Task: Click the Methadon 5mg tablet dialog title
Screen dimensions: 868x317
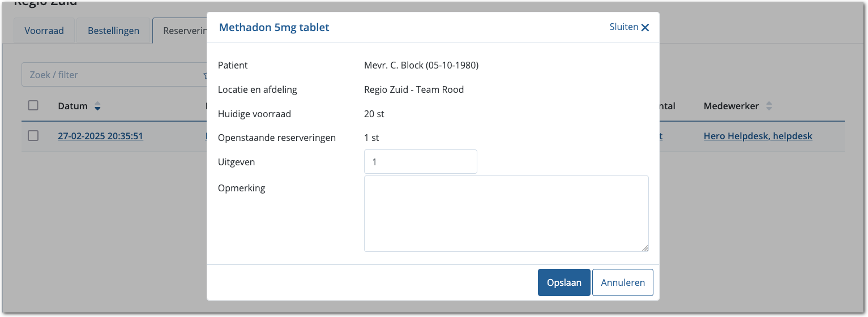Action: pos(274,27)
